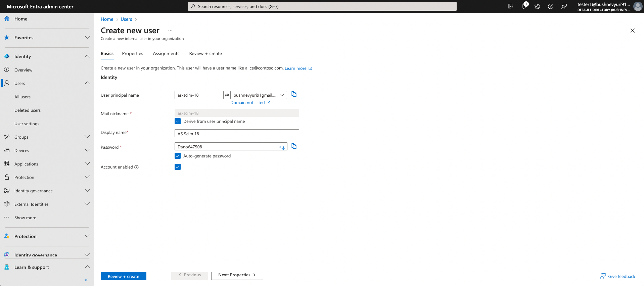This screenshot has height=286, width=644.
Task: Open All users in the sidebar
Action: click(x=22, y=97)
